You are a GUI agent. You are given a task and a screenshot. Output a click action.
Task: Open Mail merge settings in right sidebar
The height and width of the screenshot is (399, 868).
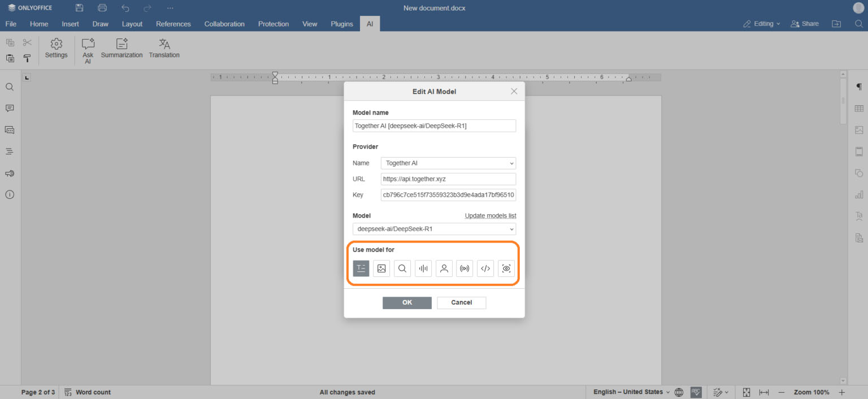coord(859,237)
